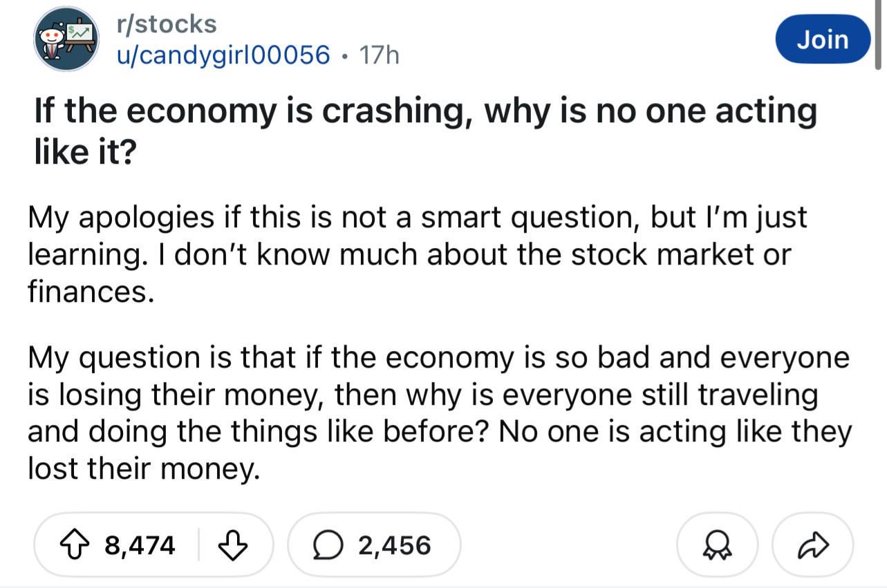
Task: Click the divider between vote arrows
Action: 198,545
